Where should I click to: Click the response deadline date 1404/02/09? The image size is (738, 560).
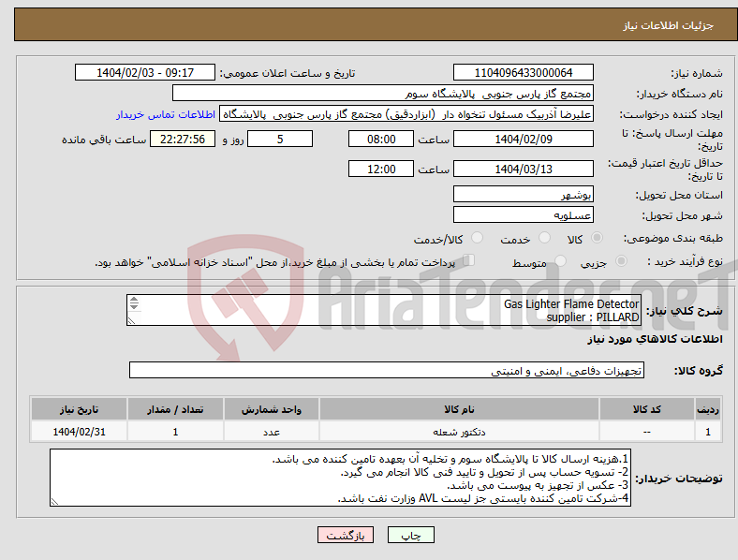523,140
